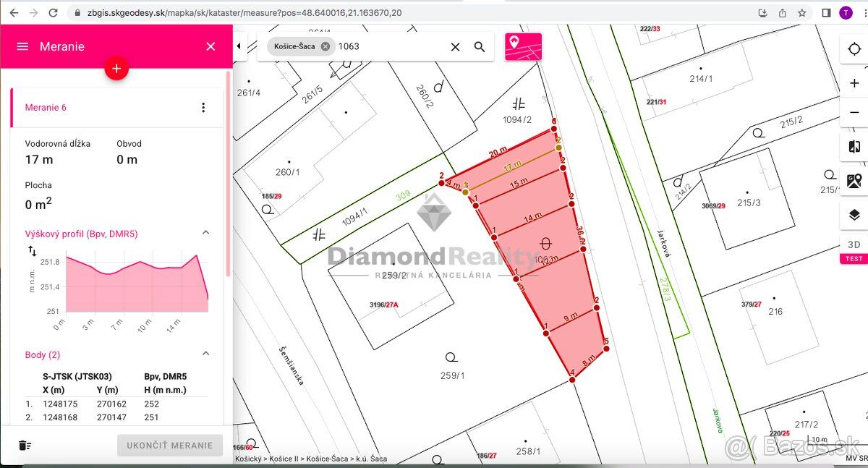The image size is (868, 468).
Task: Locate my position on the map
Action: coord(854,51)
